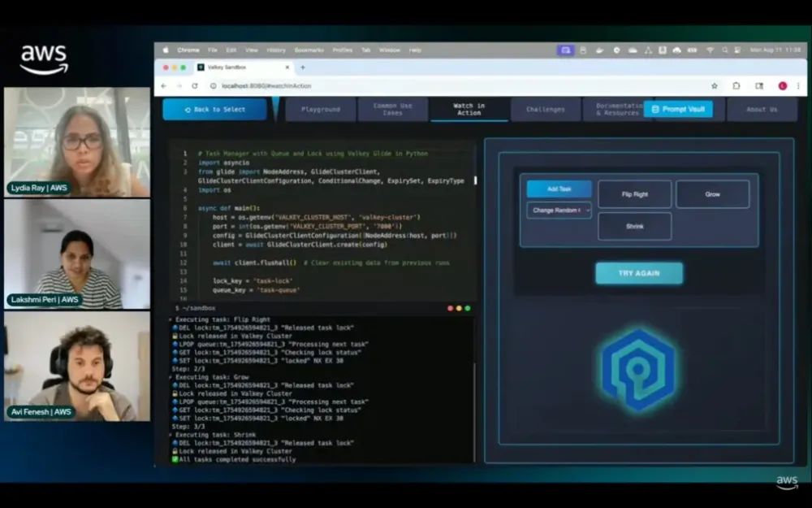Bookmark this page with the star icon
This screenshot has height=508, width=812.
click(715, 86)
